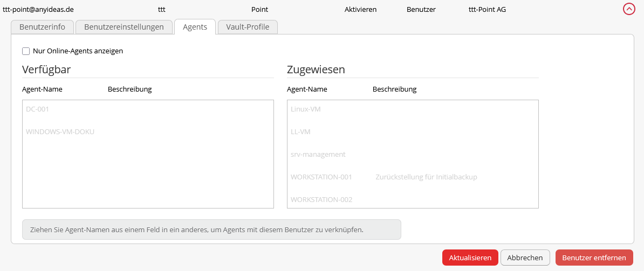The image size is (644, 271).
Task: Enable Nur Online-Agents anzeigen checkbox
Action: pyautogui.click(x=26, y=51)
